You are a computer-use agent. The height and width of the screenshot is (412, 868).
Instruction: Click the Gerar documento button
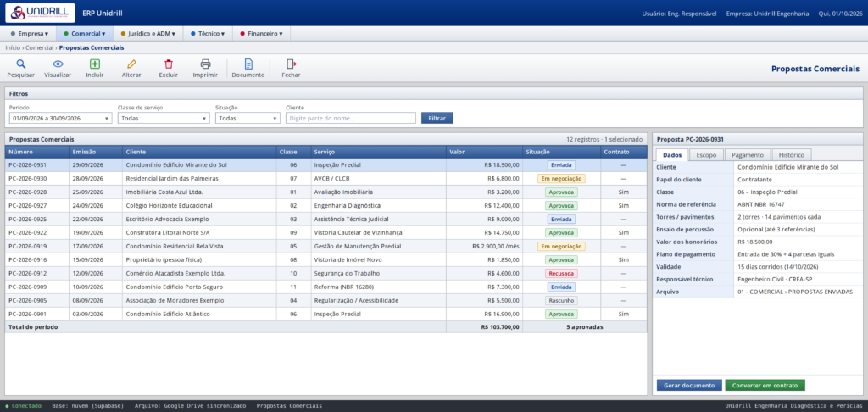click(x=689, y=385)
